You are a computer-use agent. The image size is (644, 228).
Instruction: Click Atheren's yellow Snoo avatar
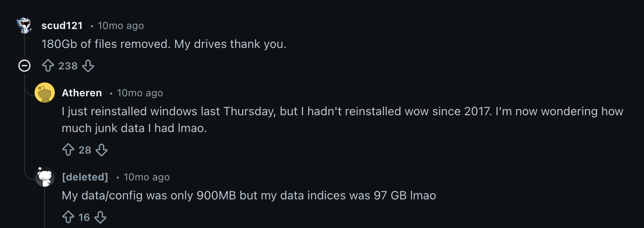coord(45,93)
